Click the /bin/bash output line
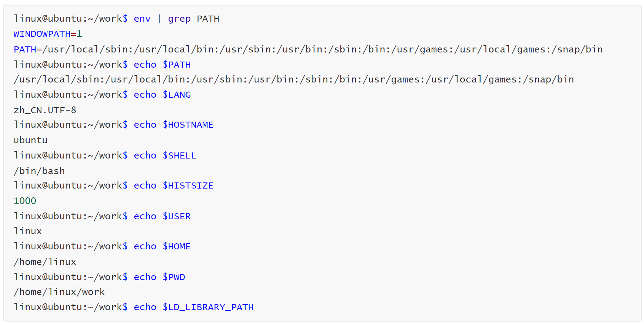 (39, 171)
